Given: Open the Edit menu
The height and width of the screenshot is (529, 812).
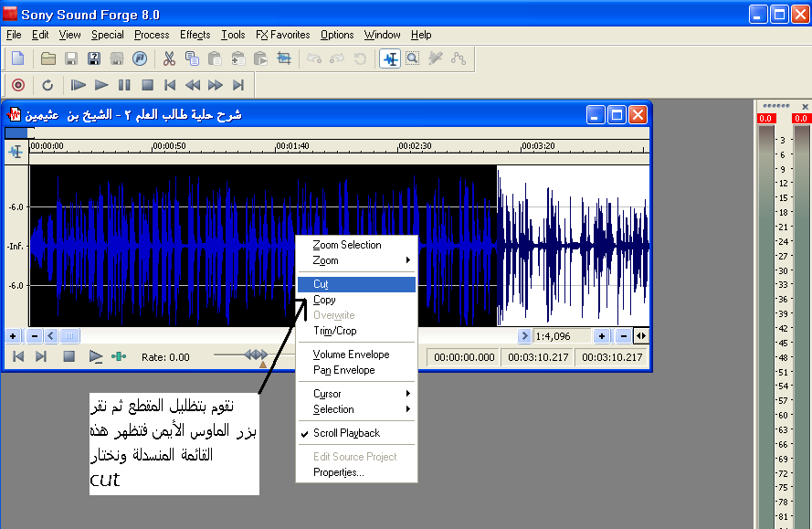Looking at the screenshot, I should [x=40, y=35].
